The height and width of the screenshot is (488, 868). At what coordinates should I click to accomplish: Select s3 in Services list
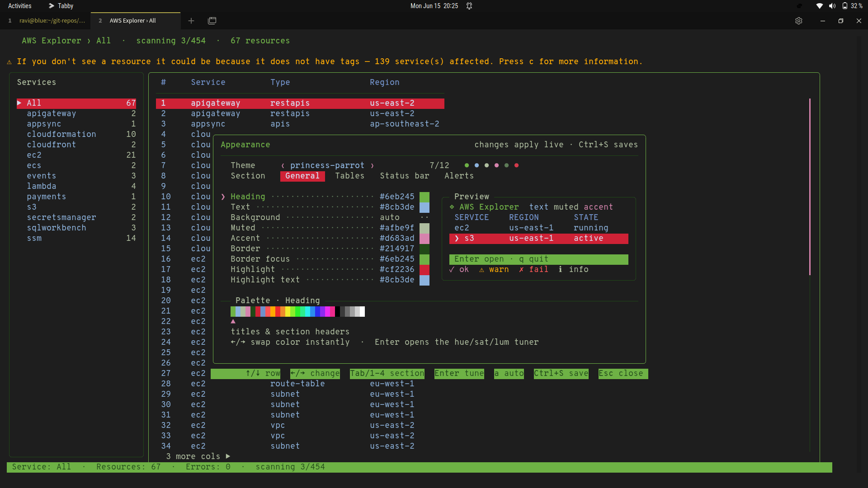76,207
